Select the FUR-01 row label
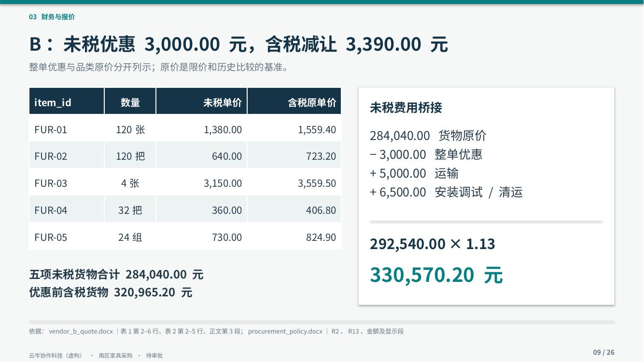Screen dimensions: 644x362 51,129
